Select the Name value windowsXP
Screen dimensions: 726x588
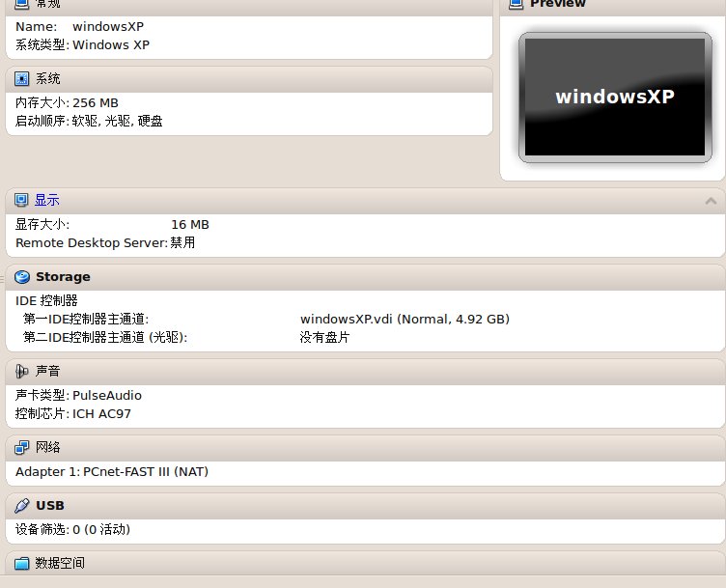(108, 27)
